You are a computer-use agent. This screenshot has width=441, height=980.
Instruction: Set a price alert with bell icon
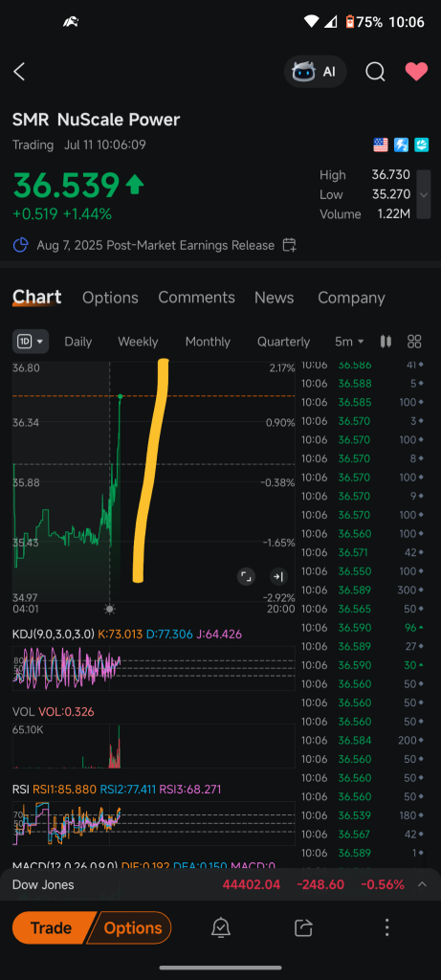[220, 927]
